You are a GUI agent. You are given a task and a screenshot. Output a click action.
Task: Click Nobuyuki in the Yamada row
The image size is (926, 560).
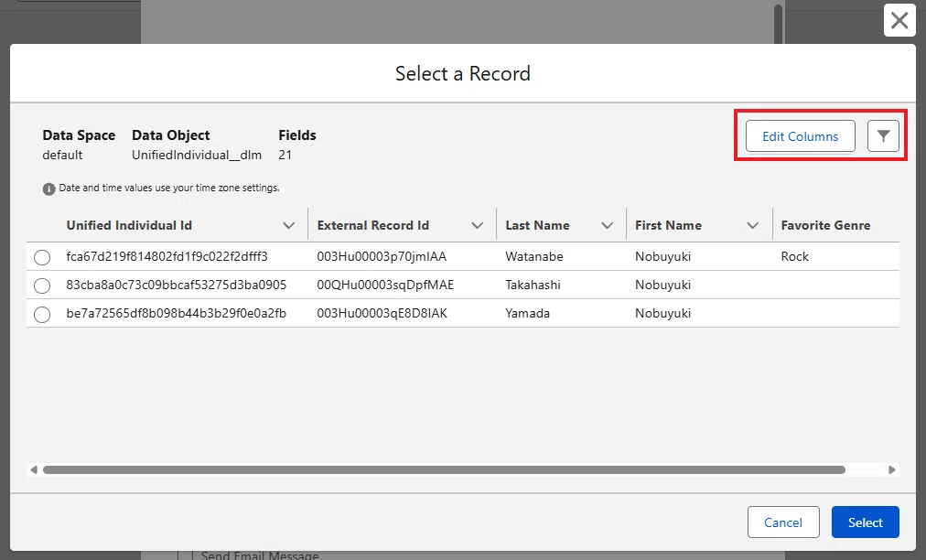click(662, 313)
